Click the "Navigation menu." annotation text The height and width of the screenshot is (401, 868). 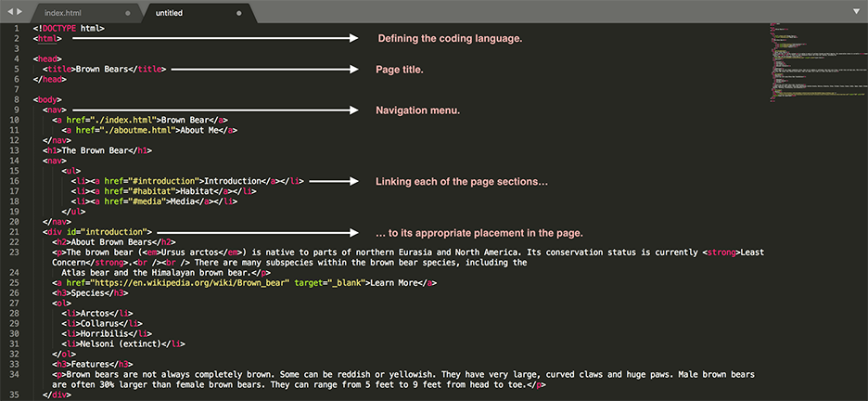[418, 110]
